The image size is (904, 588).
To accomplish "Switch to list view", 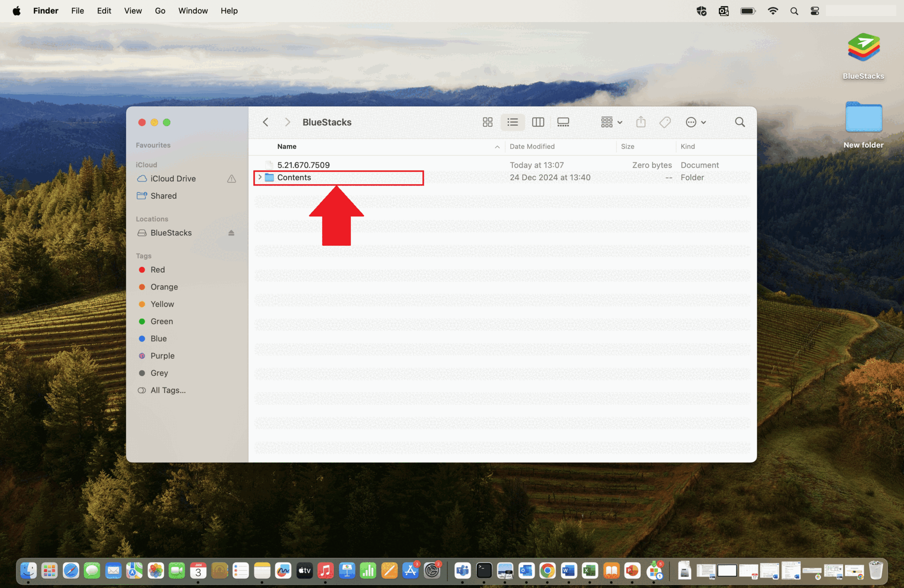I will coord(513,122).
